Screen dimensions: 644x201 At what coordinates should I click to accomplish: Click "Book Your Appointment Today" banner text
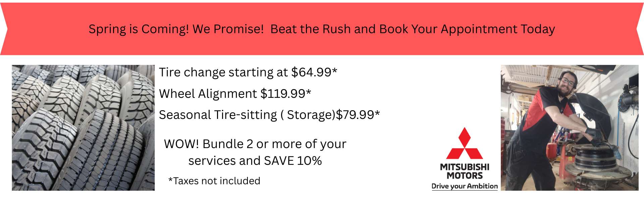click(x=467, y=29)
